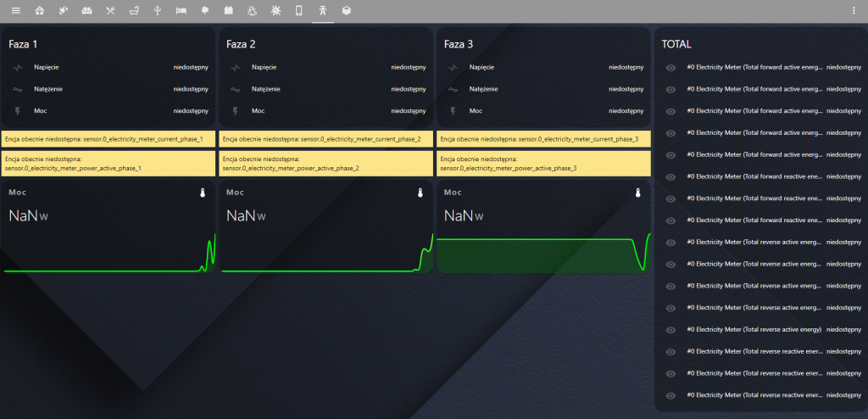Switch to the sun icon tab
The height and width of the screenshot is (419, 868).
point(275,11)
